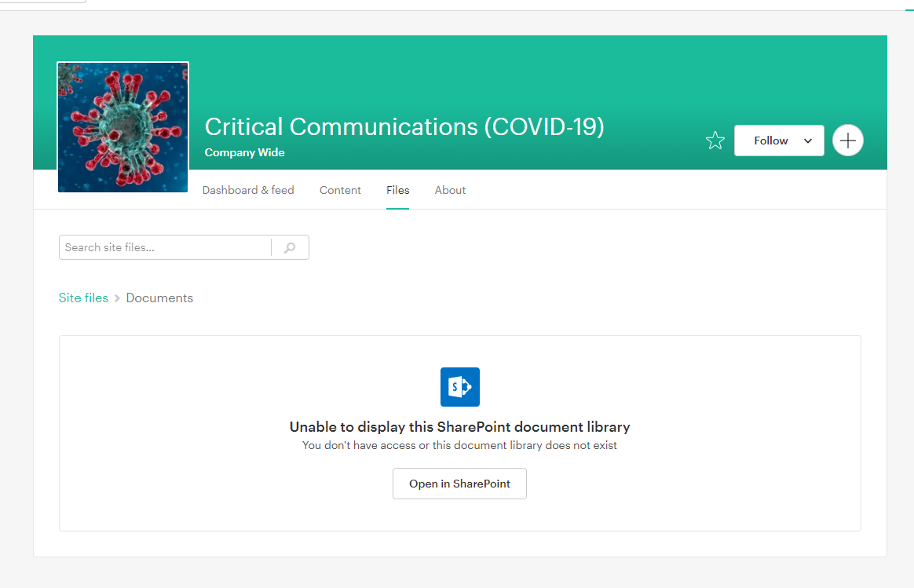Navigate back using the Site files breadcrumb link

(x=83, y=298)
